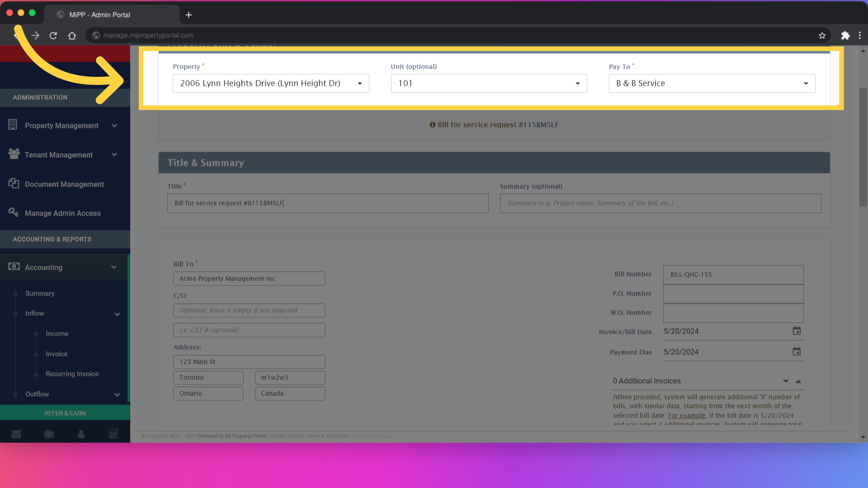The height and width of the screenshot is (488, 868).
Task: Click the GST number field
Action: pos(249,330)
